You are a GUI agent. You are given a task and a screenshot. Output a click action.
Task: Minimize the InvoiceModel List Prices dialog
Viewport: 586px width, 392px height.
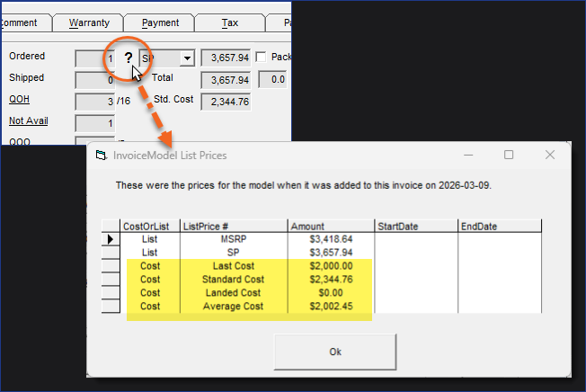[468, 155]
